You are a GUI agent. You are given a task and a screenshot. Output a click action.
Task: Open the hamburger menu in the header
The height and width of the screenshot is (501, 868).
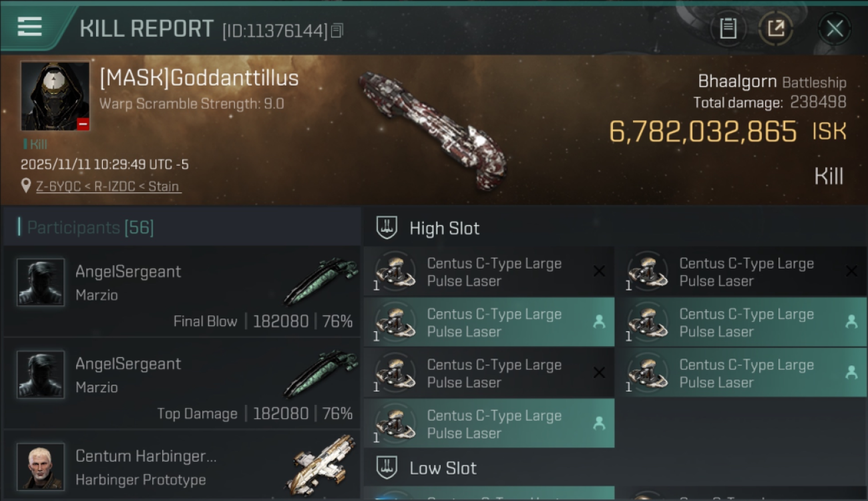tap(30, 27)
